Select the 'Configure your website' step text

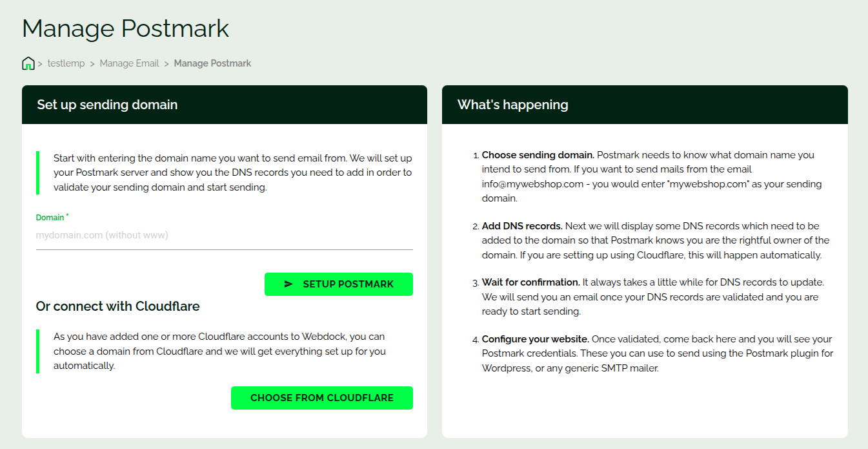pyautogui.click(x=535, y=339)
